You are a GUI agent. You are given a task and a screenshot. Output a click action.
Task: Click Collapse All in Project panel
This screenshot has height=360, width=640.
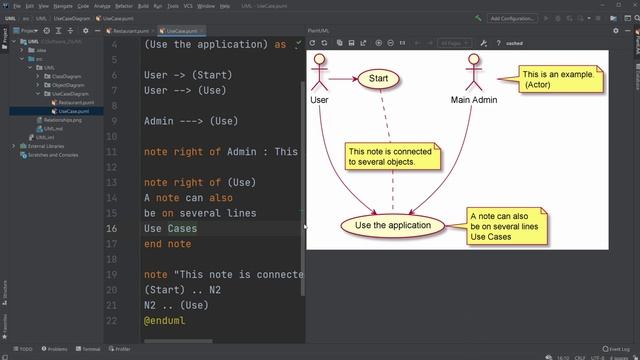click(70, 31)
